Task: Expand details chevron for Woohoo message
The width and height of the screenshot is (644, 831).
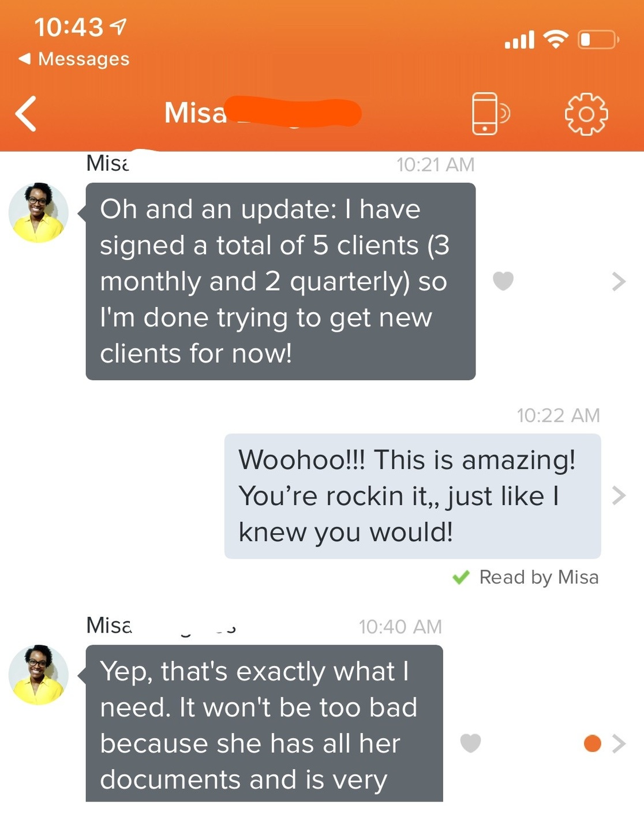Action: click(619, 495)
